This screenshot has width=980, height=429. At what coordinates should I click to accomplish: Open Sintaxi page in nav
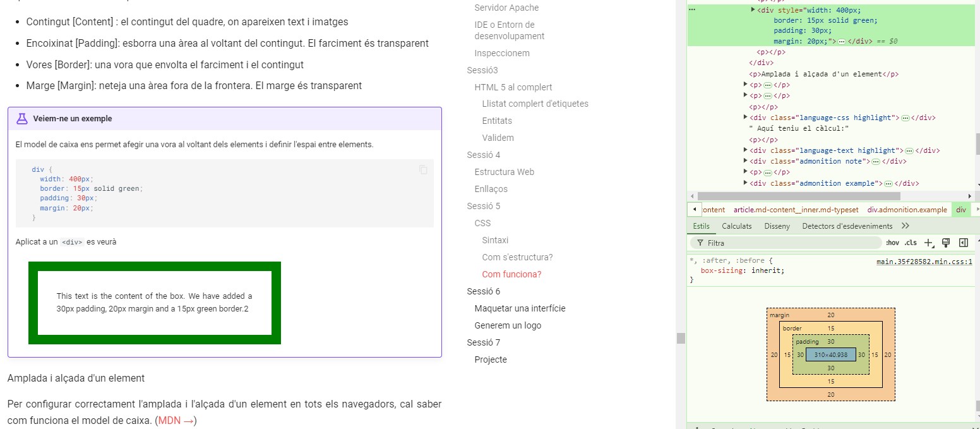495,240
